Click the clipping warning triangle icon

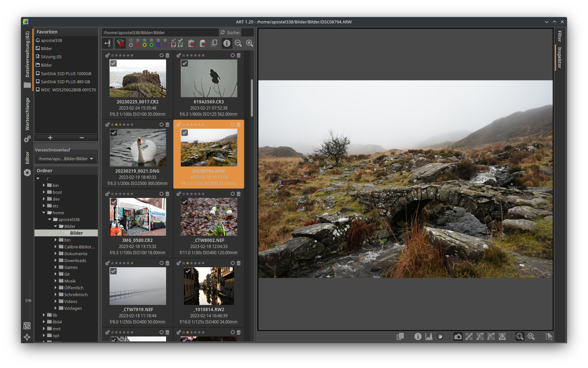[502, 336]
